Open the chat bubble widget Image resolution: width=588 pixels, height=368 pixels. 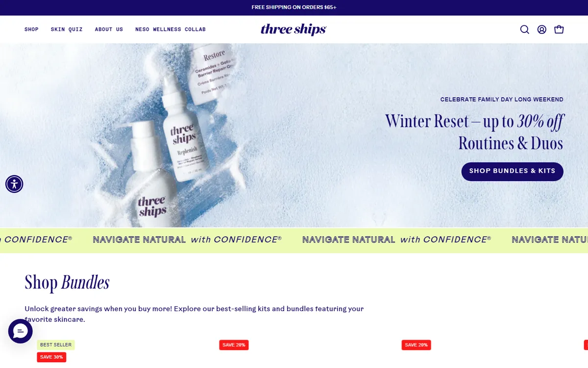(20, 331)
